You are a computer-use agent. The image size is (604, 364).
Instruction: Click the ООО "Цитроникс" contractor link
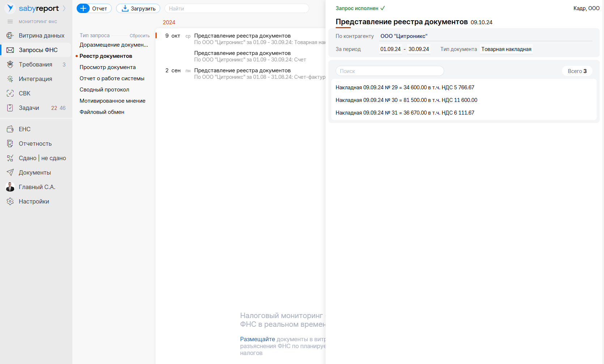[x=404, y=36]
